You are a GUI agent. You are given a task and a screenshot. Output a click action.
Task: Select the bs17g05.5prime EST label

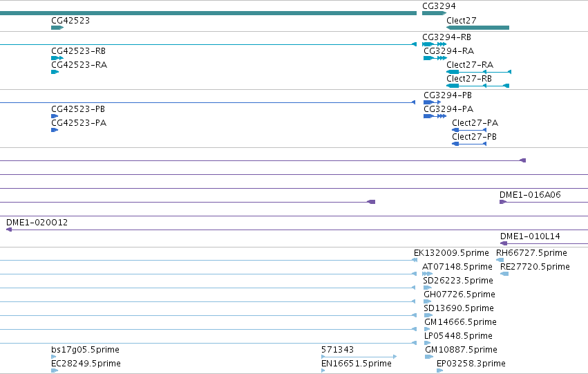[x=85, y=350]
